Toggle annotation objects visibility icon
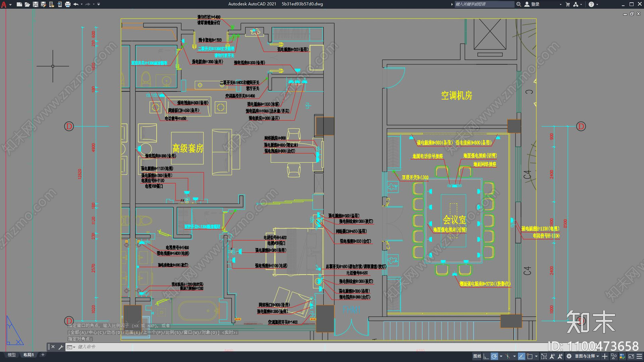This screenshot has height=362, width=644. point(552,356)
